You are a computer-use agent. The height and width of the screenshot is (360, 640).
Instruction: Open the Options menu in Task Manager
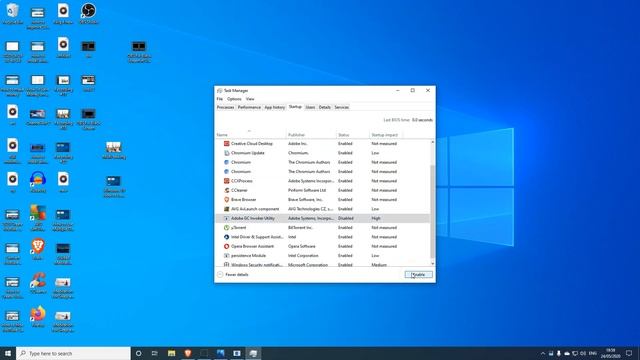click(234, 99)
